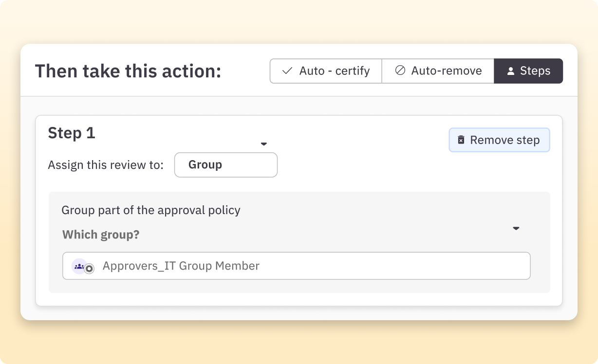
Task: Click the circled slash icon on Auto-remove
Action: pos(400,71)
